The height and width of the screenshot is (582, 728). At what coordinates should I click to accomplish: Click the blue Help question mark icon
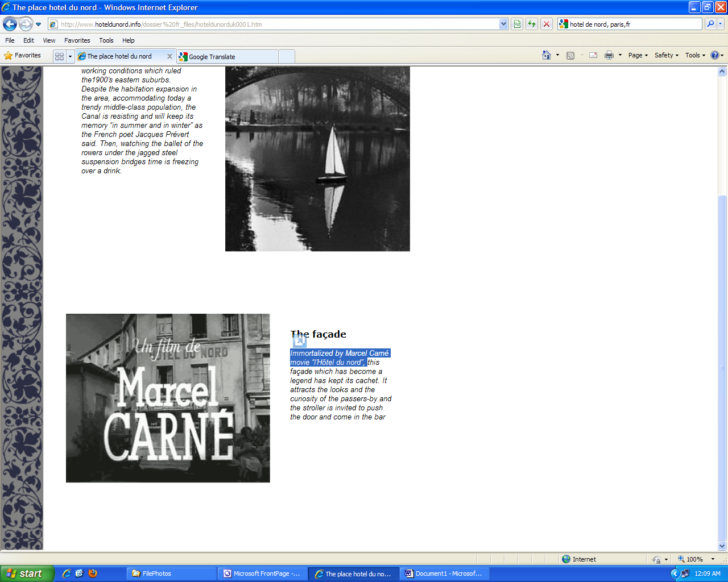coord(715,55)
